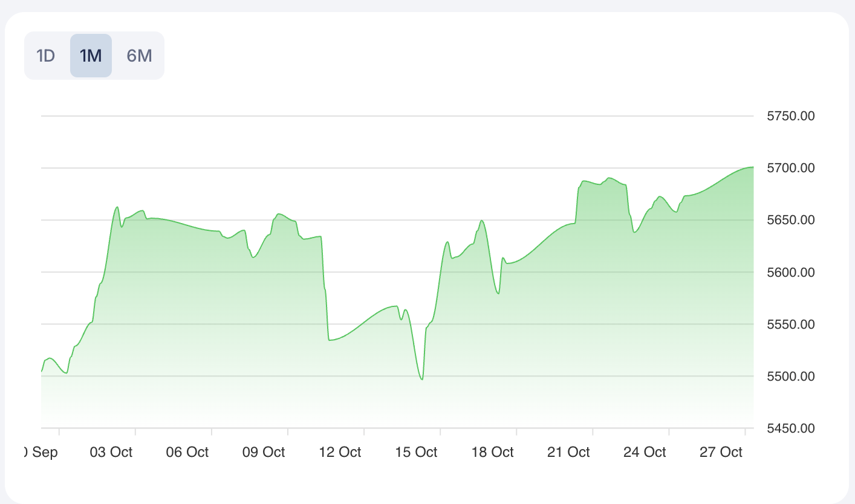Click the 5600.00 price axis label

click(x=790, y=272)
